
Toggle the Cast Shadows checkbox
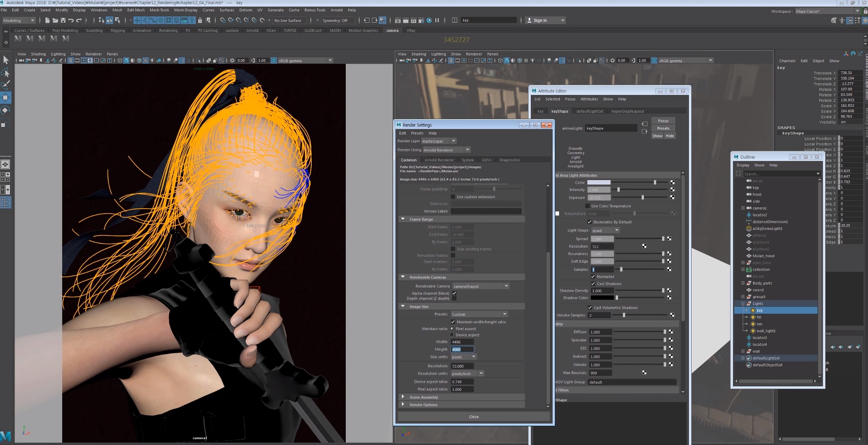593,284
